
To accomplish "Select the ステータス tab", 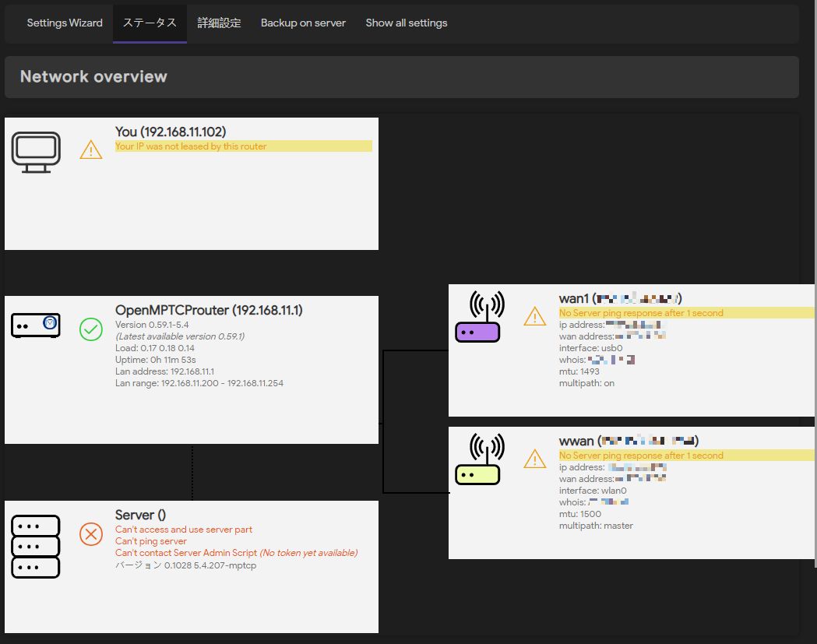I will point(150,23).
